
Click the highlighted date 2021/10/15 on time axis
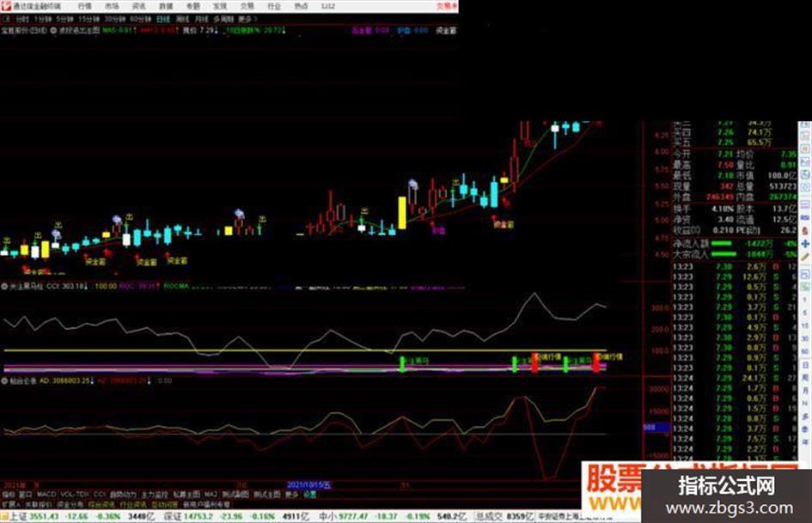pos(308,485)
